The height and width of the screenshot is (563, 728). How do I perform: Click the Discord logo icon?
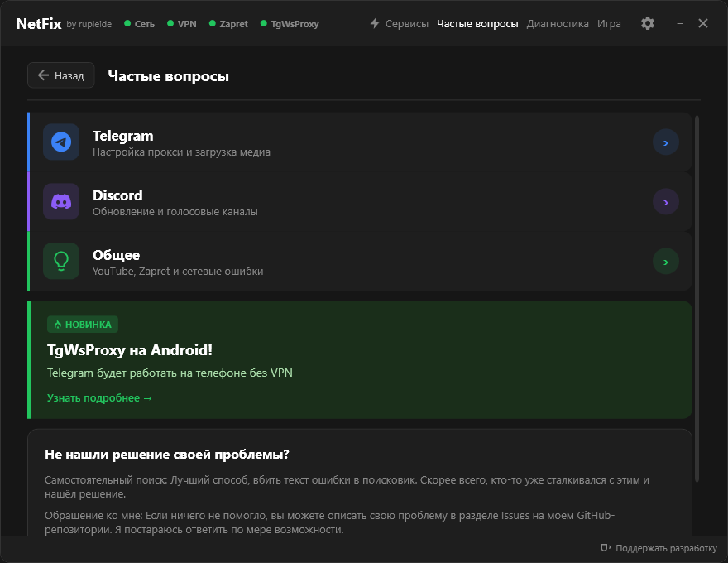click(61, 201)
